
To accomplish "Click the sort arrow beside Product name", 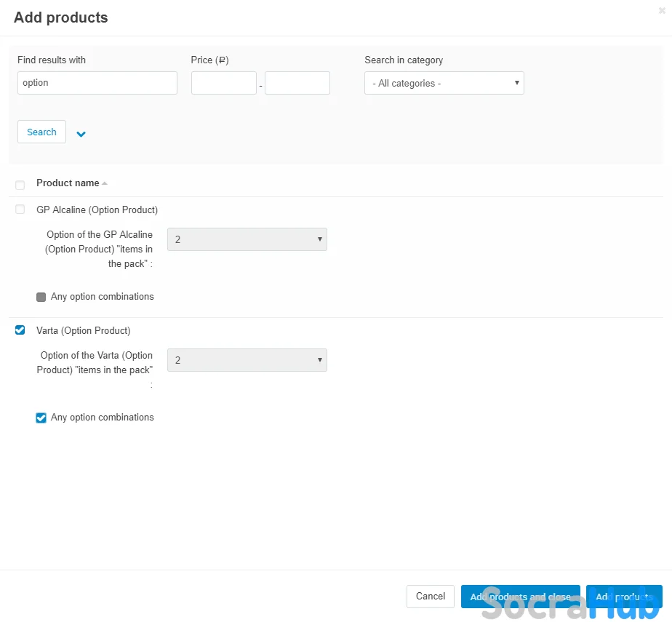I will point(105,183).
